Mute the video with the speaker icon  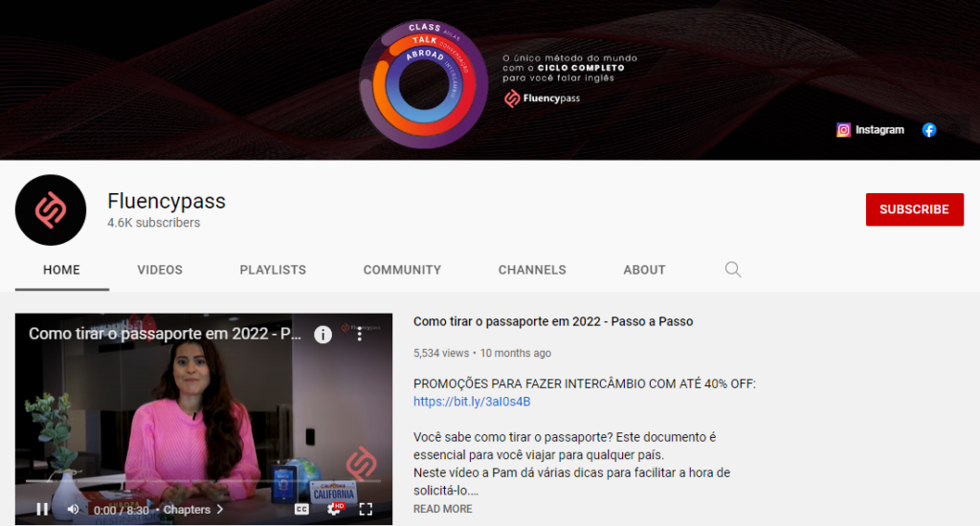point(73,509)
